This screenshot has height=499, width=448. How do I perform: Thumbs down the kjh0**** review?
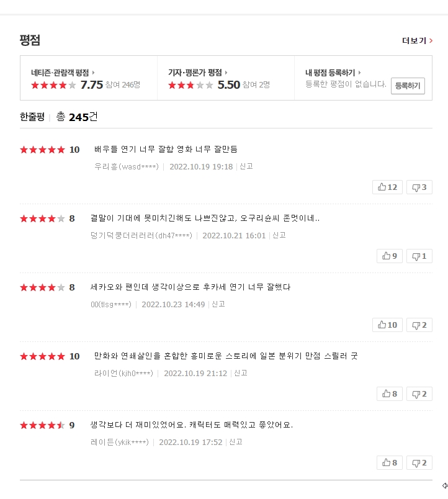click(419, 393)
